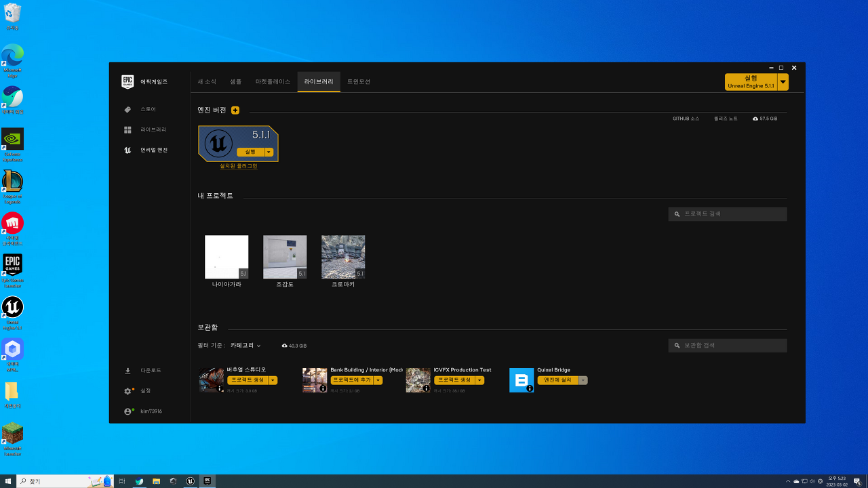Open the 설치된 플러그인 link

pos(238,166)
